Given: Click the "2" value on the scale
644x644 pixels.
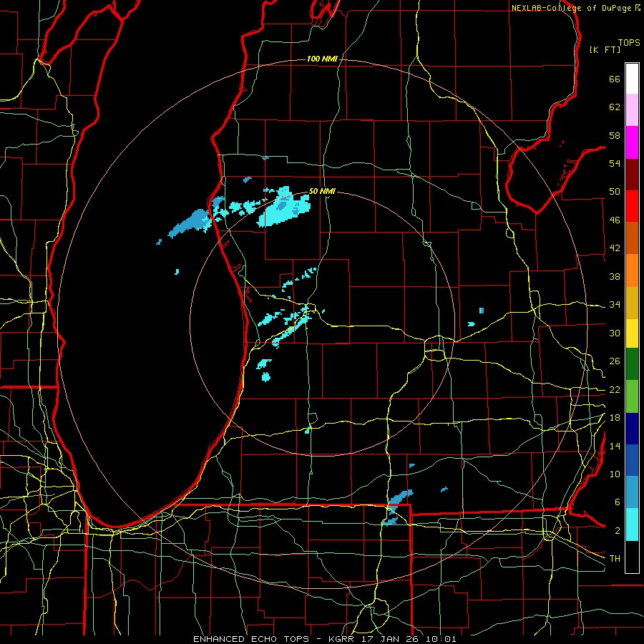Looking at the screenshot, I should [617, 531].
